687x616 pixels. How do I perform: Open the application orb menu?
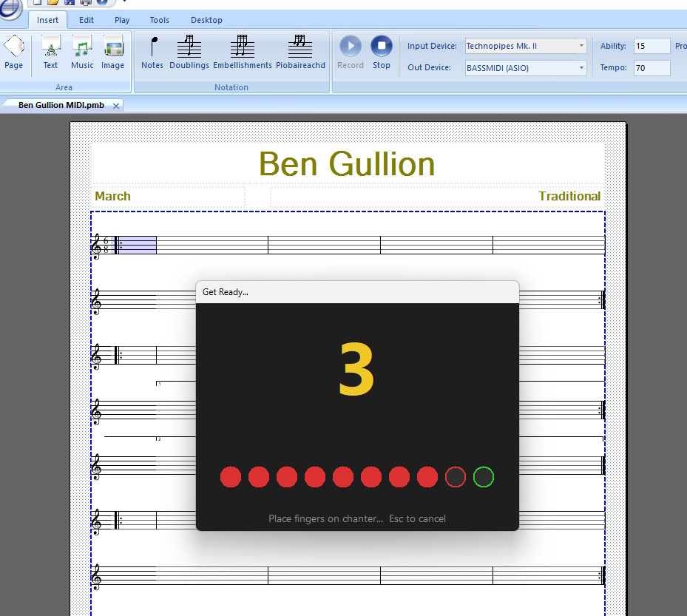[x=9, y=8]
